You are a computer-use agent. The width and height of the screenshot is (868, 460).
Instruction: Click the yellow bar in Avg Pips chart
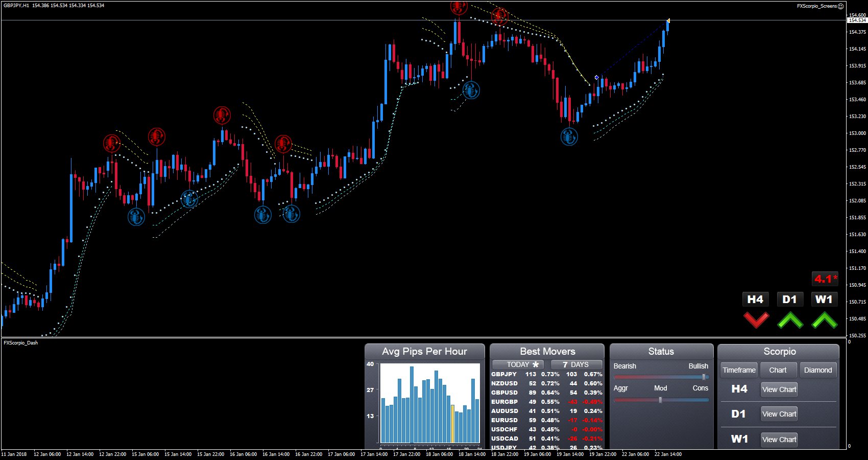point(452,423)
